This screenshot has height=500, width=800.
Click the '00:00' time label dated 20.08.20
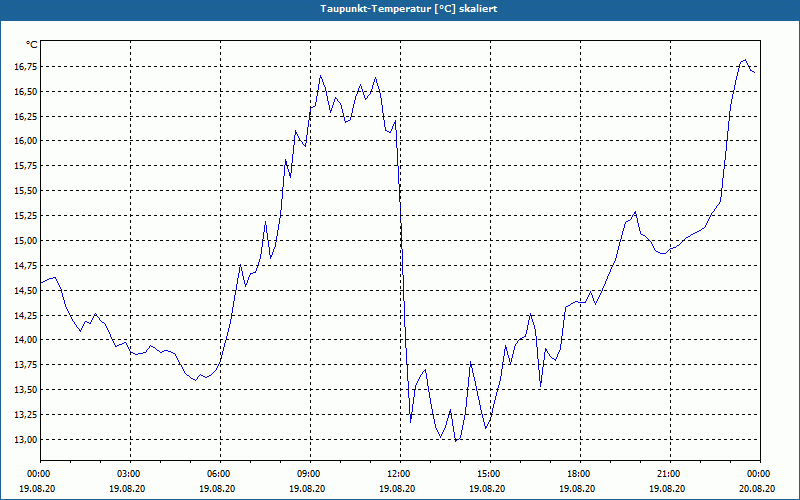click(757, 474)
